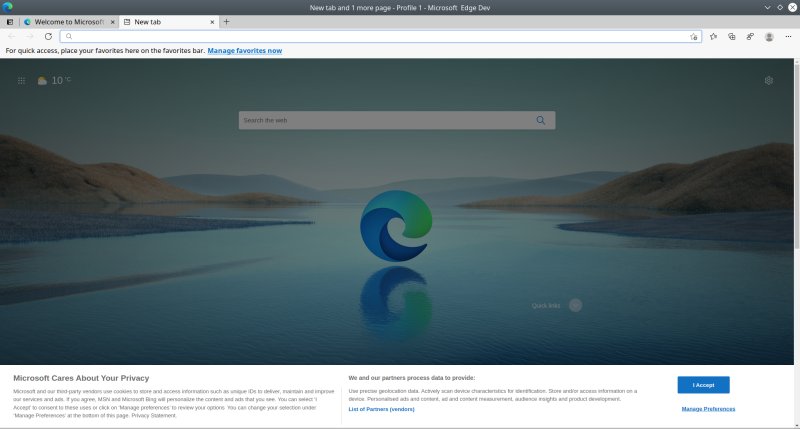Open the Share or feedback icon
The height and width of the screenshot is (429, 800).
750,36
